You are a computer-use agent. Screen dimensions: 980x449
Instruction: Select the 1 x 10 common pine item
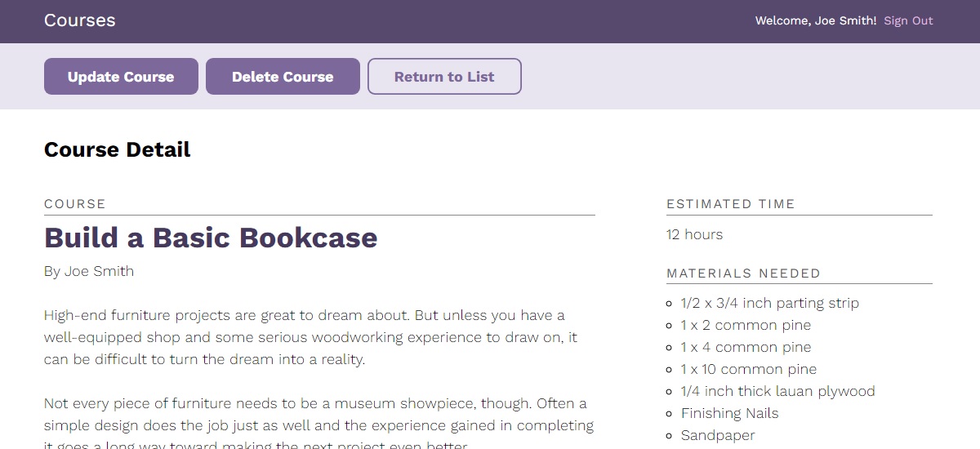pyautogui.click(x=748, y=369)
